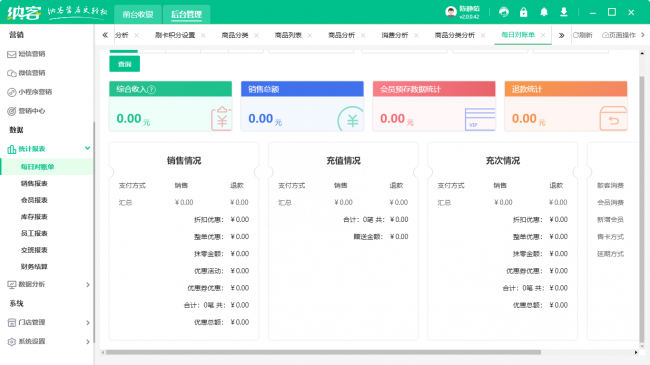Viewport: 650px width, 365px height.
Task: Click the help icon beside 综合收入
Action: pyautogui.click(x=152, y=89)
